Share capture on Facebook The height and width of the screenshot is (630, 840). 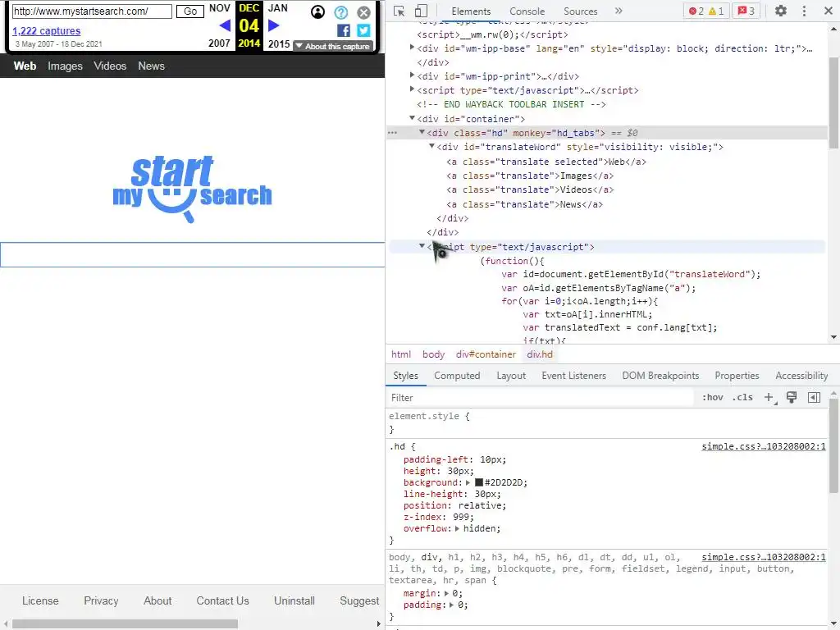pyautogui.click(x=344, y=30)
